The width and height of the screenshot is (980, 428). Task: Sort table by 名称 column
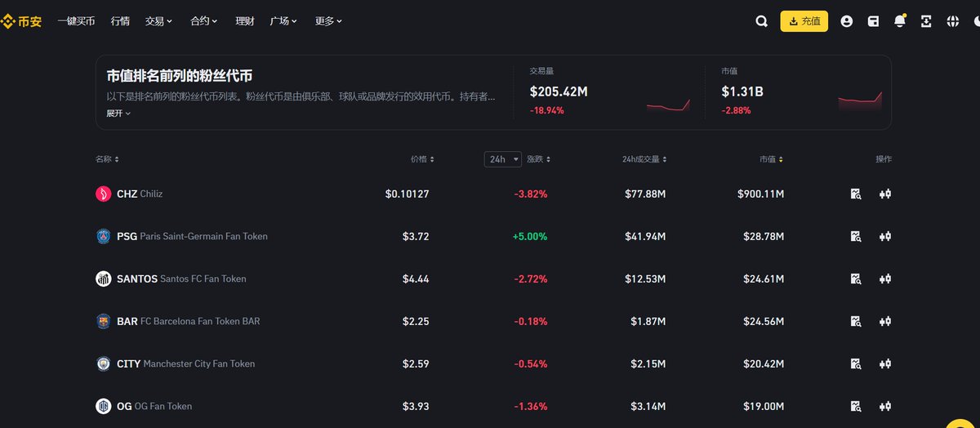point(107,159)
